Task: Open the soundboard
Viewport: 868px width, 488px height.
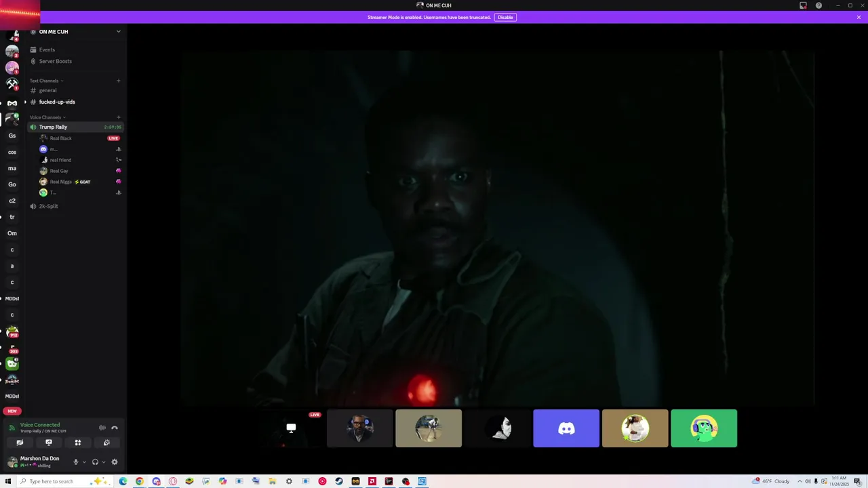Action: [106, 443]
